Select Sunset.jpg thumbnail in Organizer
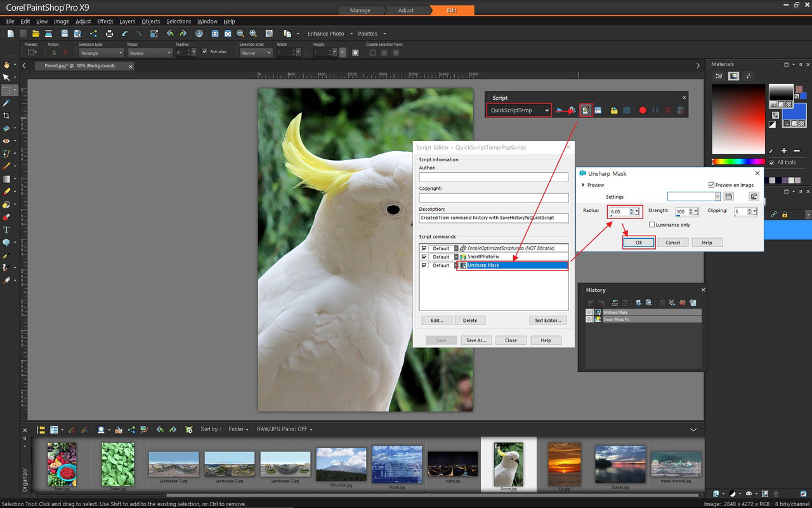 (x=620, y=465)
